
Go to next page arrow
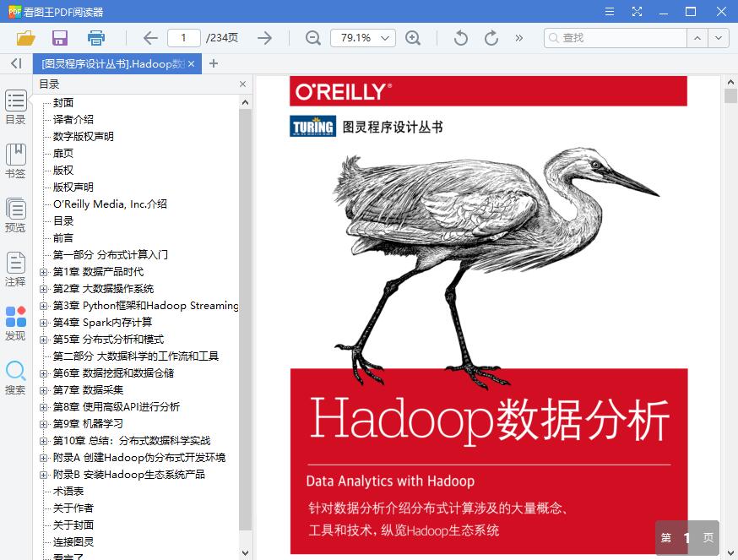click(265, 38)
